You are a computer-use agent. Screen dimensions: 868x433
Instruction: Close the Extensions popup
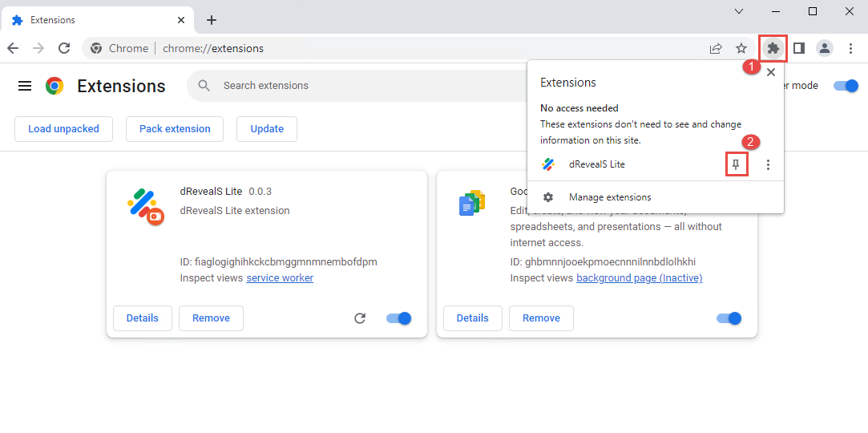[771, 72]
